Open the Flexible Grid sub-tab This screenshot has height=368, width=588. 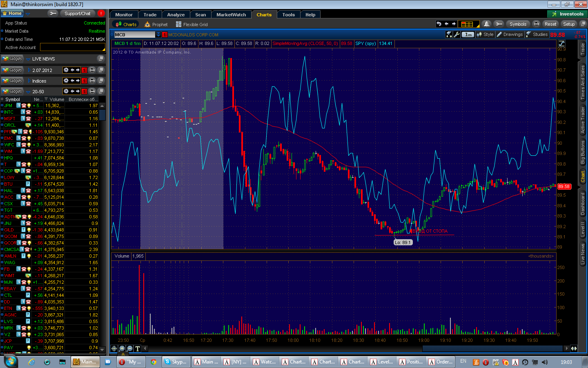(192, 25)
